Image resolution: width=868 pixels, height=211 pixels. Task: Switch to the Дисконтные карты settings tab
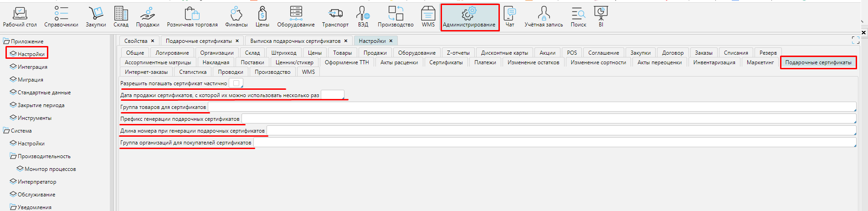point(504,53)
